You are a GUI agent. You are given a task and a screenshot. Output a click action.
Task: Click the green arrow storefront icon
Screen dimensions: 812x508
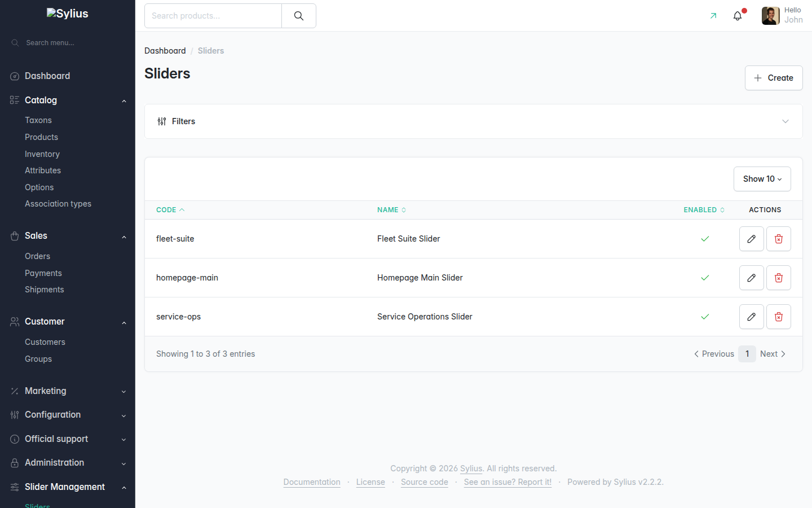[x=713, y=16]
